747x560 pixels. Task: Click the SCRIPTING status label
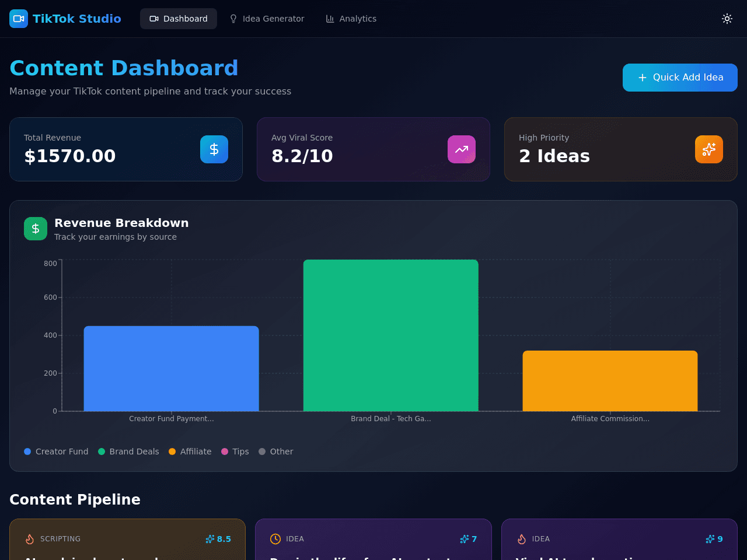61,539
